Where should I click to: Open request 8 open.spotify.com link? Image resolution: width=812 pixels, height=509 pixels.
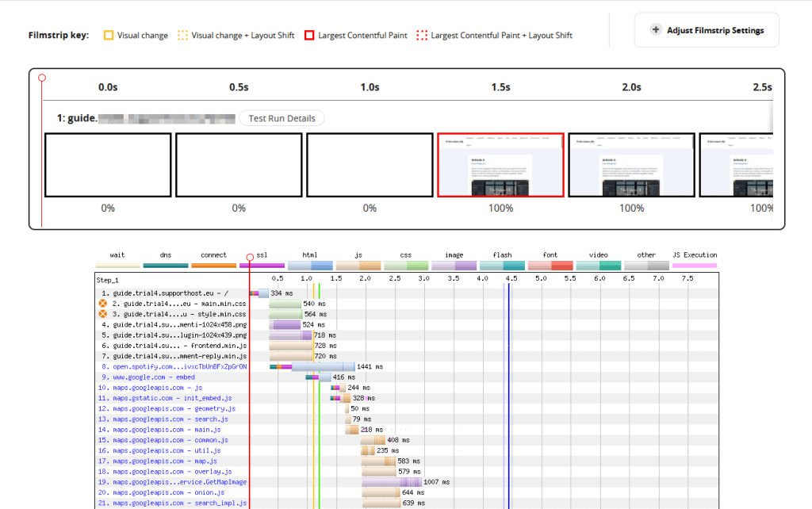pyautogui.click(x=174, y=366)
